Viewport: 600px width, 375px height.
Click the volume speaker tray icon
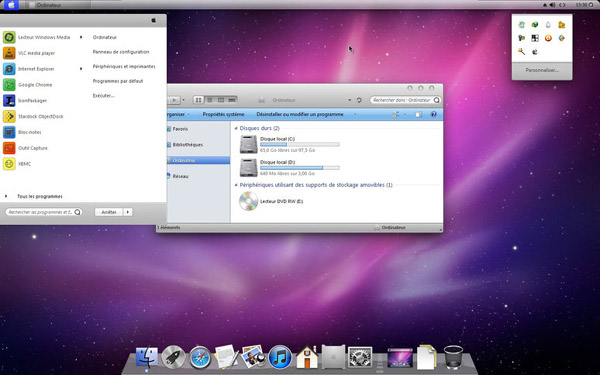553,5
